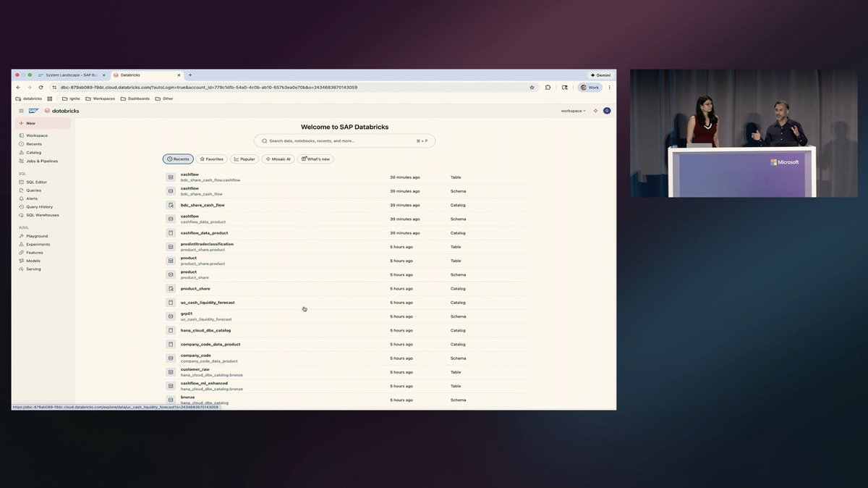This screenshot has height=488, width=868.
Task: Open the Workspaces bookmarks folder
Action: [x=100, y=98]
